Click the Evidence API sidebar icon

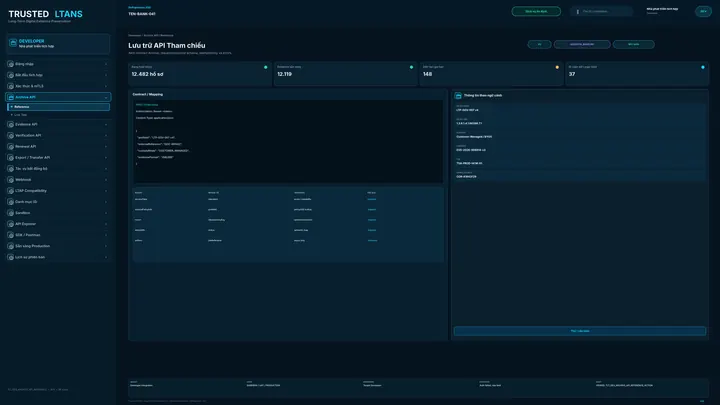coord(11,124)
